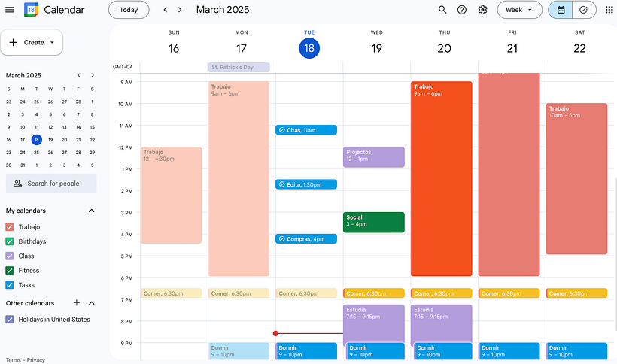Image resolution: width=617 pixels, height=364 pixels.
Task: Collapse My calendars section
Action: click(x=92, y=211)
